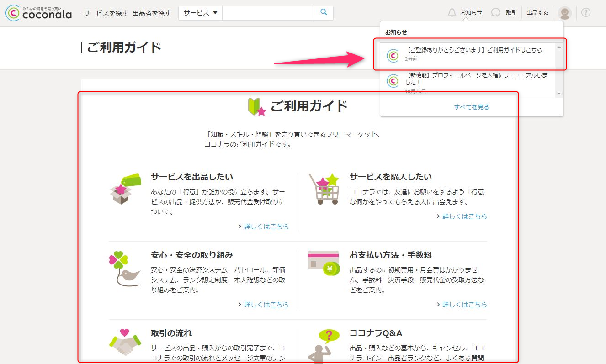Click the coconala icon beside 新機能 notification
This screenshot has width=606, height=364.
393,81
